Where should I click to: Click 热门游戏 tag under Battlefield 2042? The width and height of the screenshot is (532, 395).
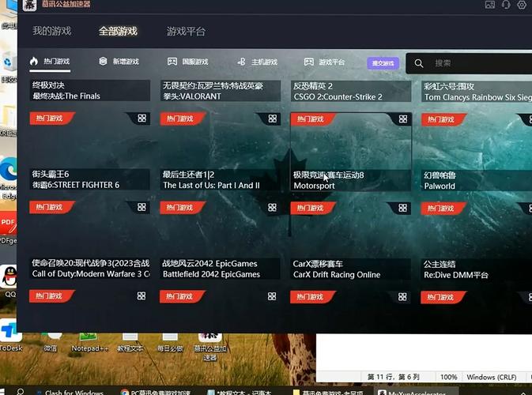click(182, 296)
